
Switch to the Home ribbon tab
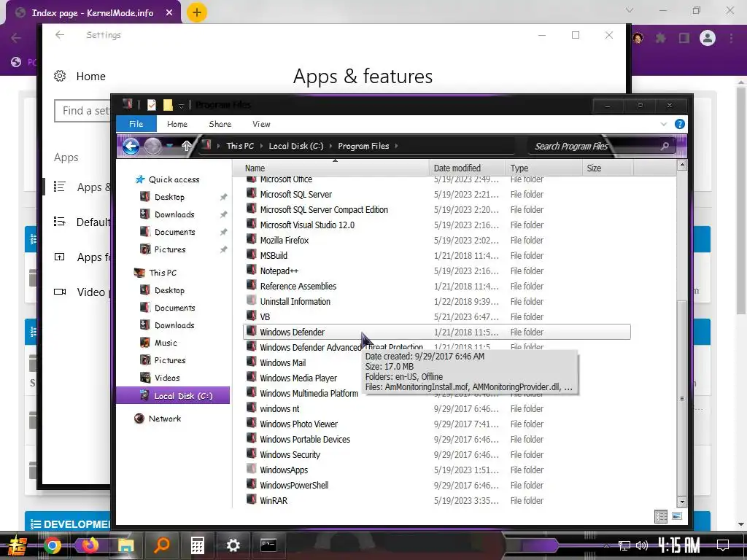click(x=177, y=124)
